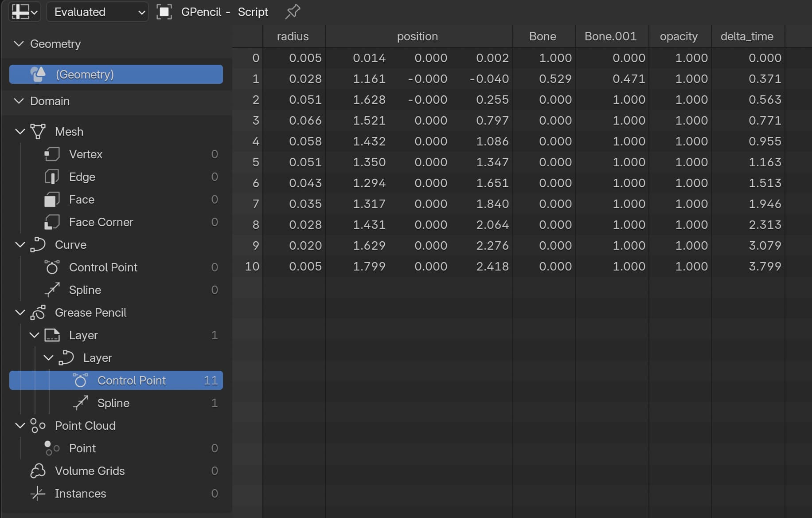Click the delta_time column header
Screen dimensions: 812x518
748,36
